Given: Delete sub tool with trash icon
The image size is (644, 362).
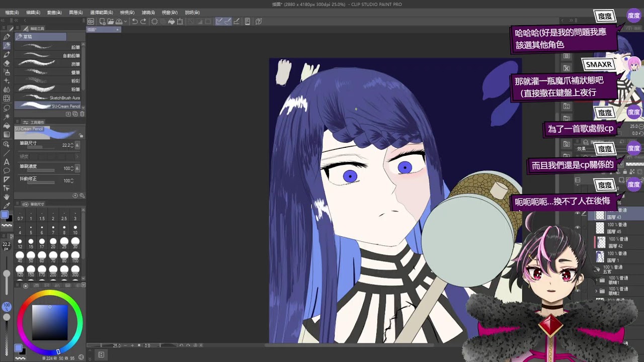Looking at the screenshot, I should click(82, 114).
